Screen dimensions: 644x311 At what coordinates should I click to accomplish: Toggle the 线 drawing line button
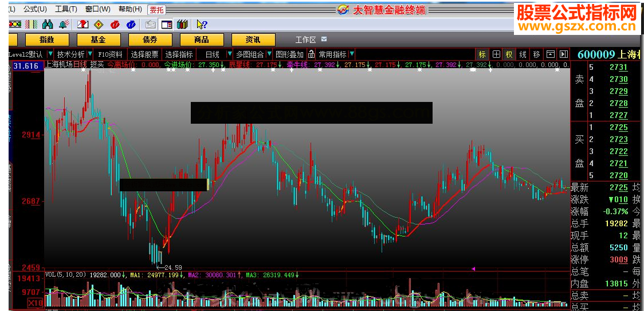(523, 54)
